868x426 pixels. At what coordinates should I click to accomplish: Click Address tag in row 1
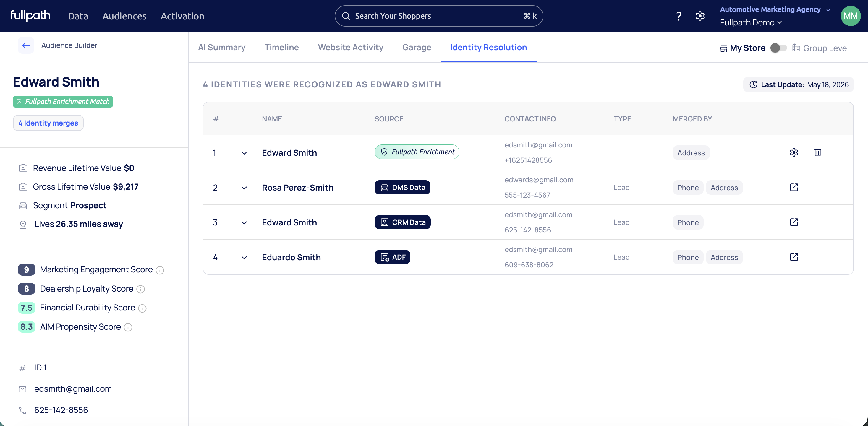(x=691, y=153)
